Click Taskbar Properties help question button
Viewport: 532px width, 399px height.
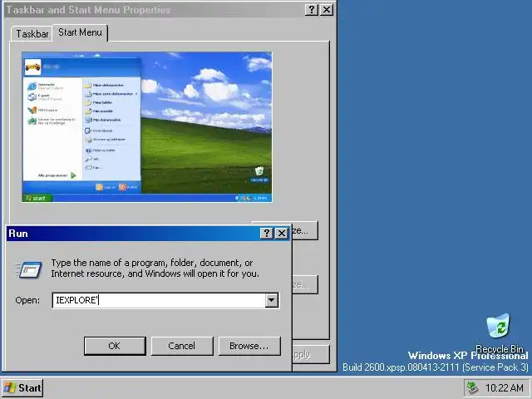(x=312, y=10)
